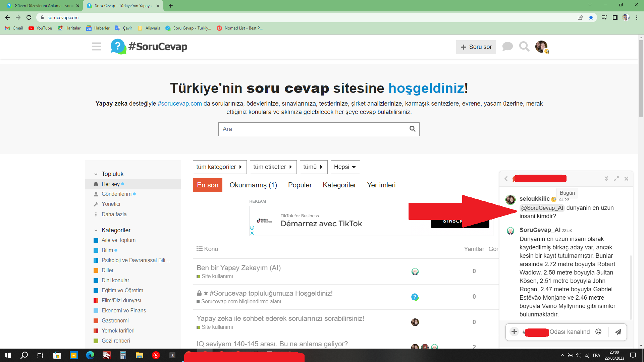Viewport: 644px width, 362px height.
Task: Switch to the Okunmamış (1) tab
Action: (253, 185)
